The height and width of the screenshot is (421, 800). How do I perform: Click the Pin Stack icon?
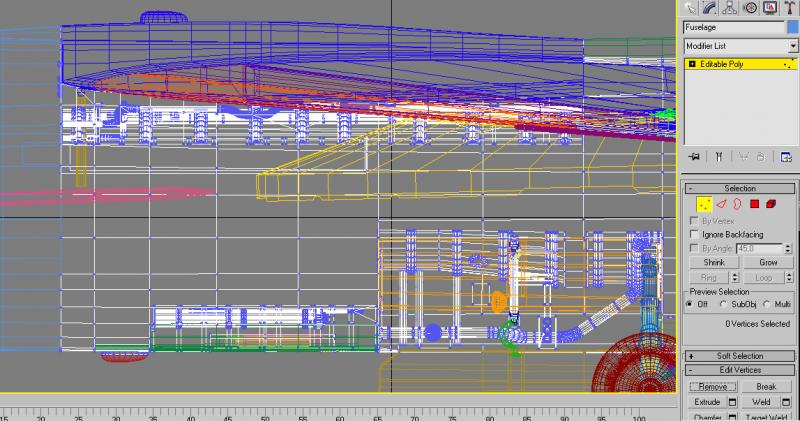pyautogui.click(x=694, y=157)
